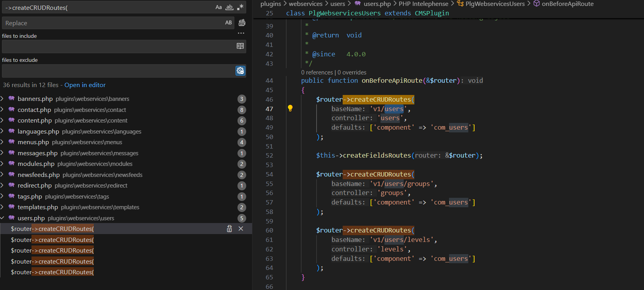Click PHP file icon of templates.php
This screenshot has width=644, height=290.
[11, 207]
